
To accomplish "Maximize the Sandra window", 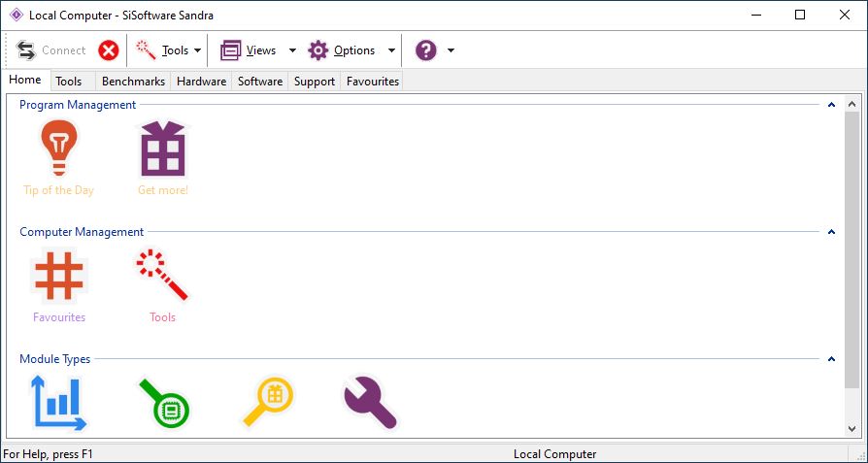I will pyautogui.click(x=800, y=15).
